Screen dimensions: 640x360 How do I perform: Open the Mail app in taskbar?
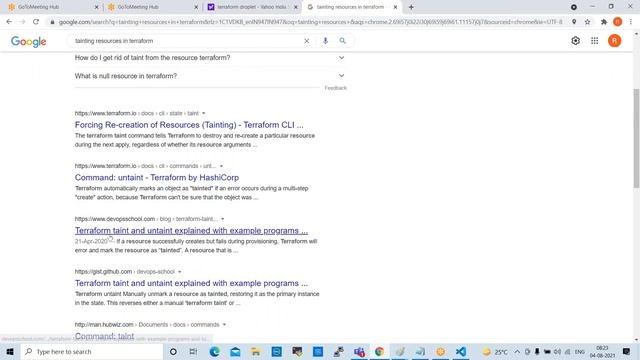[235, 351]
